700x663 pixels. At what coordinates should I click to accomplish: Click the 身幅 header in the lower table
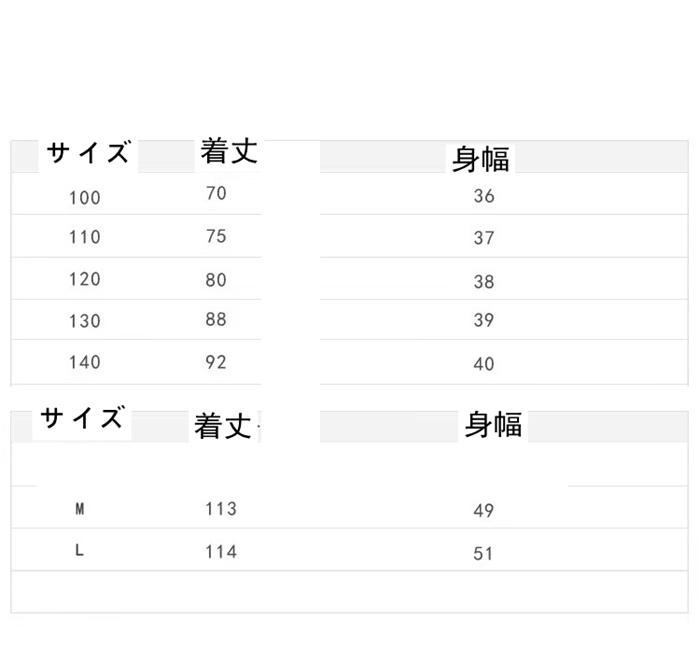click(493, 424)
